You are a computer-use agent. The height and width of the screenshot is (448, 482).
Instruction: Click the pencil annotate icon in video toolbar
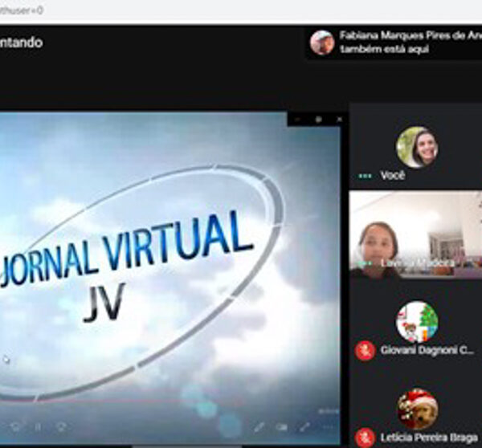[x=259, y=426]
